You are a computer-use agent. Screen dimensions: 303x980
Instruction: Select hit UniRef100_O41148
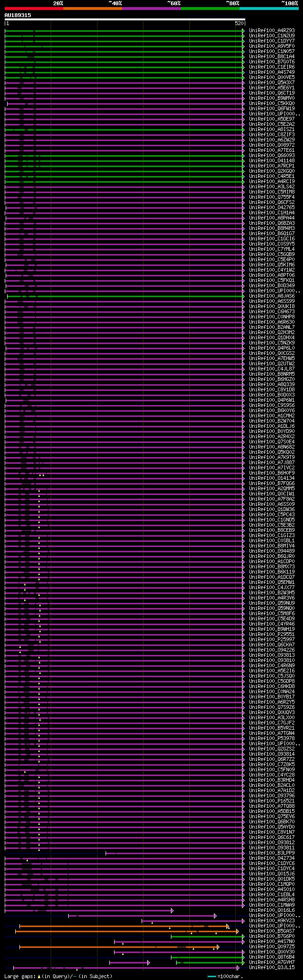click(x=272, y=160)
